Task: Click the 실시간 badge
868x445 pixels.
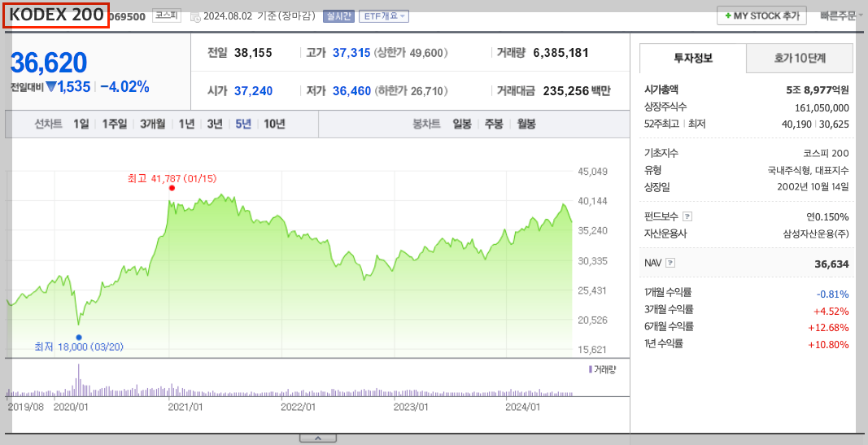Action: point(338,16)
